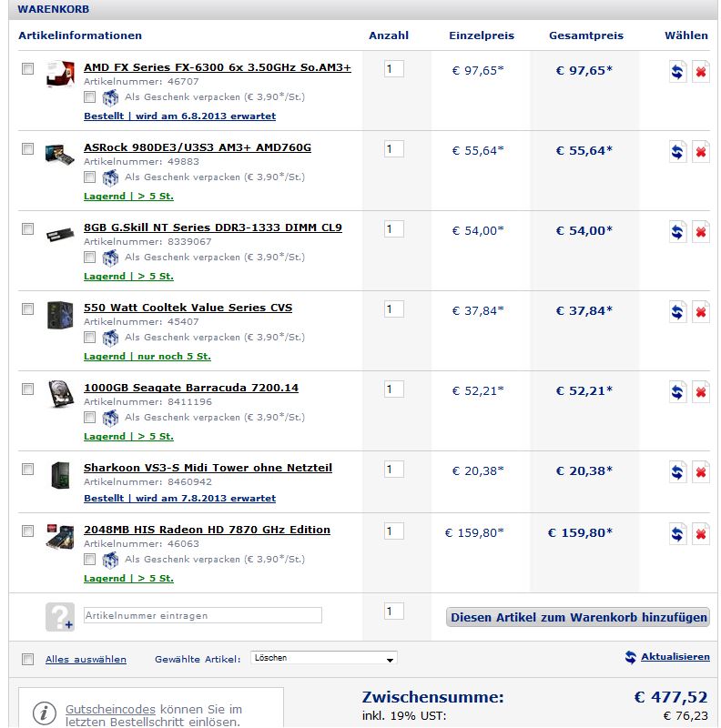Click the quantity field for AMD FX-6300

[394, 69]
